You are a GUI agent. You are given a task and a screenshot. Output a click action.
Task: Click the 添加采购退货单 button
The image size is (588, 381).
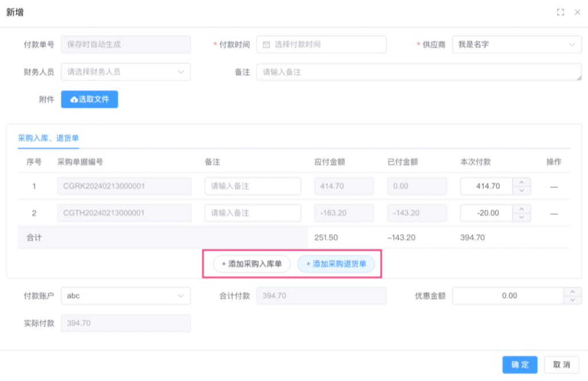point(337,264)
